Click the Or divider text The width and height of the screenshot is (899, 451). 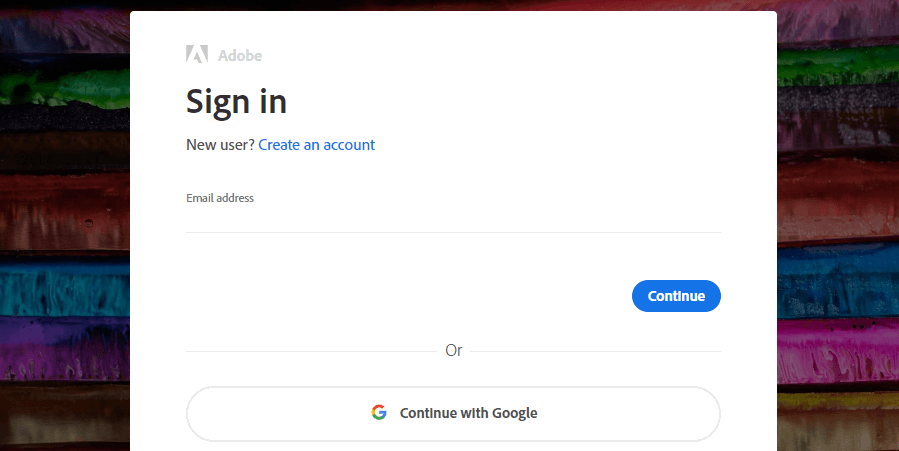(x=454, y=351)
